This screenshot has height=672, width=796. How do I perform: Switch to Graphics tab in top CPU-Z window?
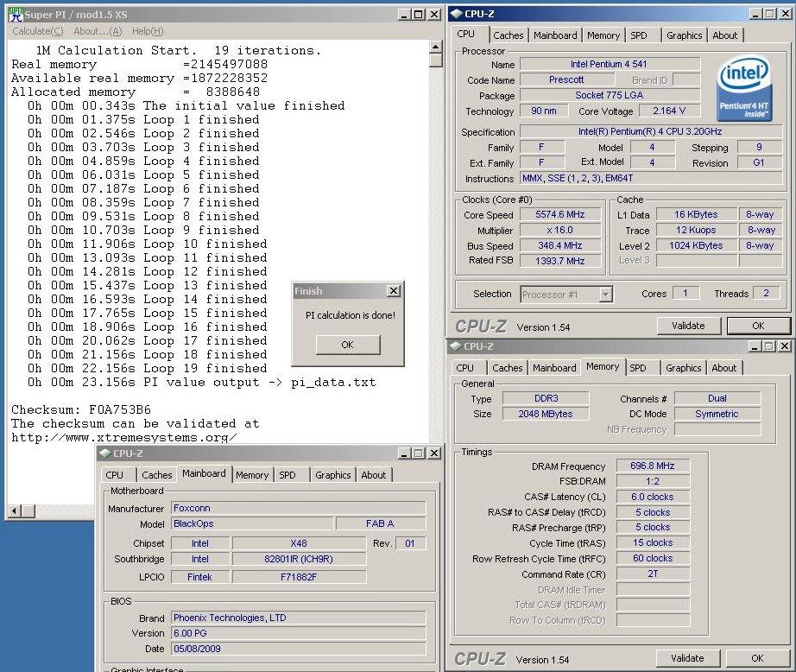[x=685, y=35]
